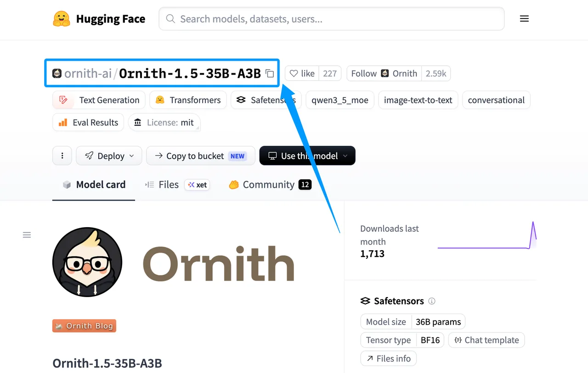Image resolution: width=588 pixels, height=373 pixels.
Task: Click the Ornith mascot logo image
Action: tap(87, 262)
